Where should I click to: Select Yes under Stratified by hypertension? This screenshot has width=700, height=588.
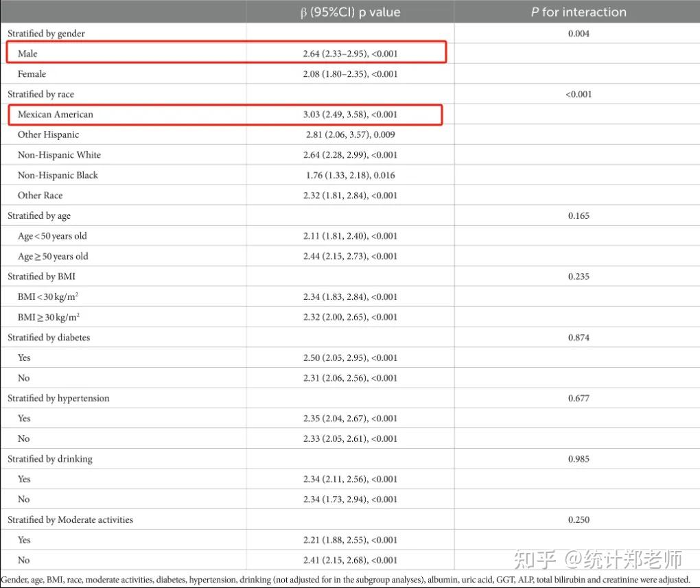[x=23, y=418]
